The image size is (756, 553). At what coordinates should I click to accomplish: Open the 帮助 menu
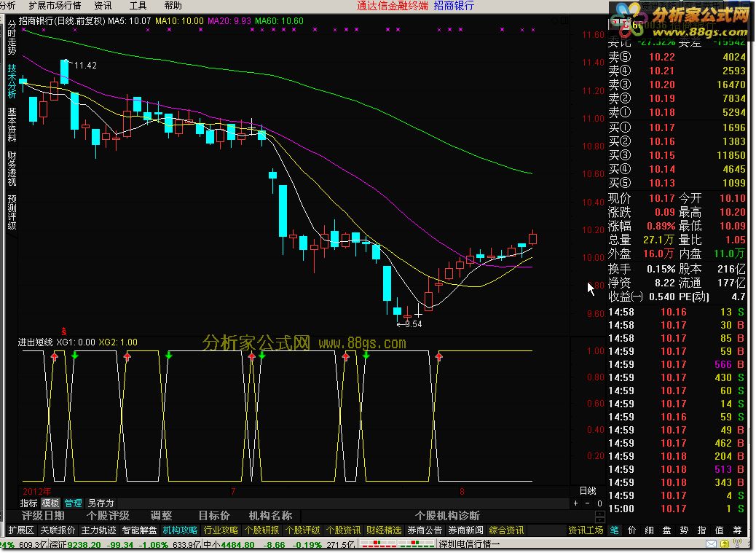pos(173,6)
